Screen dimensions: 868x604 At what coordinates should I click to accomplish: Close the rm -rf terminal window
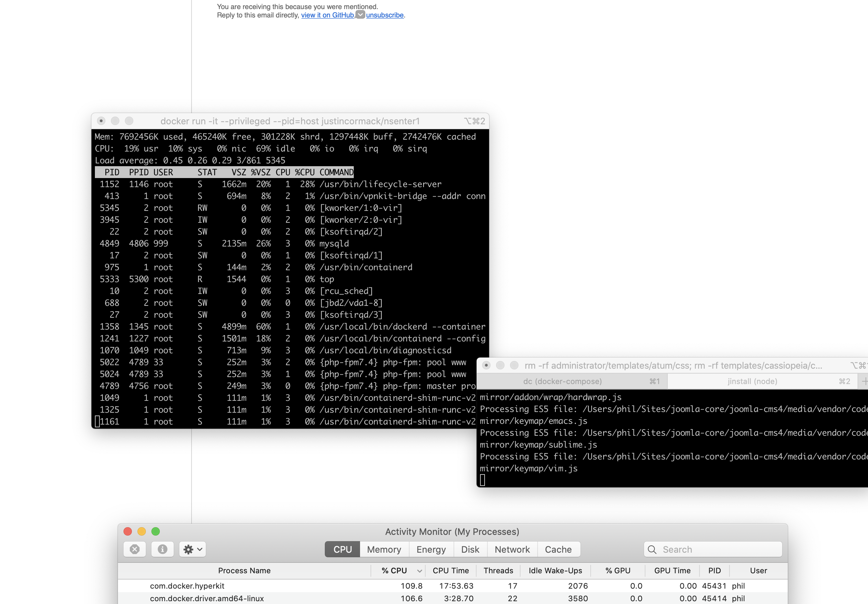(486, 365)
